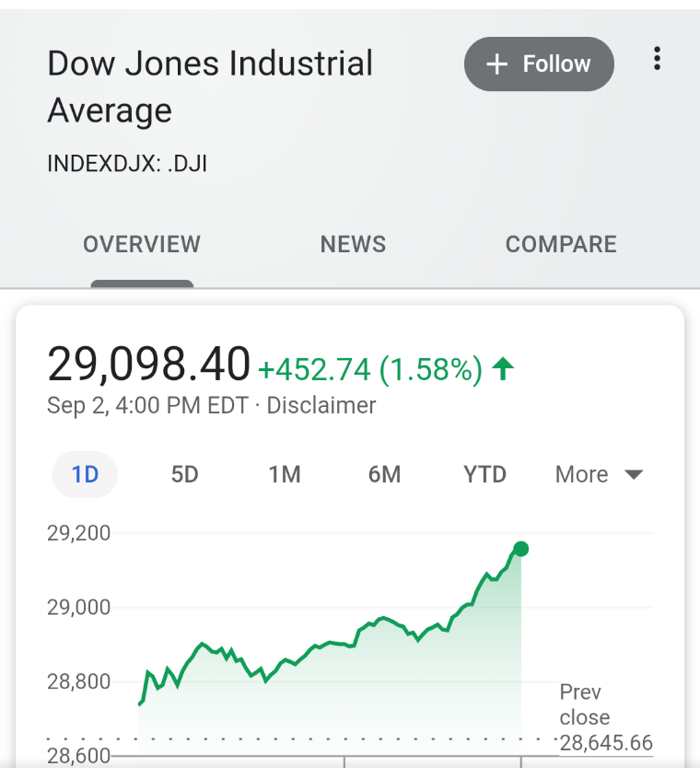Select the OVERVIEW tab
The height and width of the screenshot is (778, 700).
pyautogui.click(x=142, y=244)
